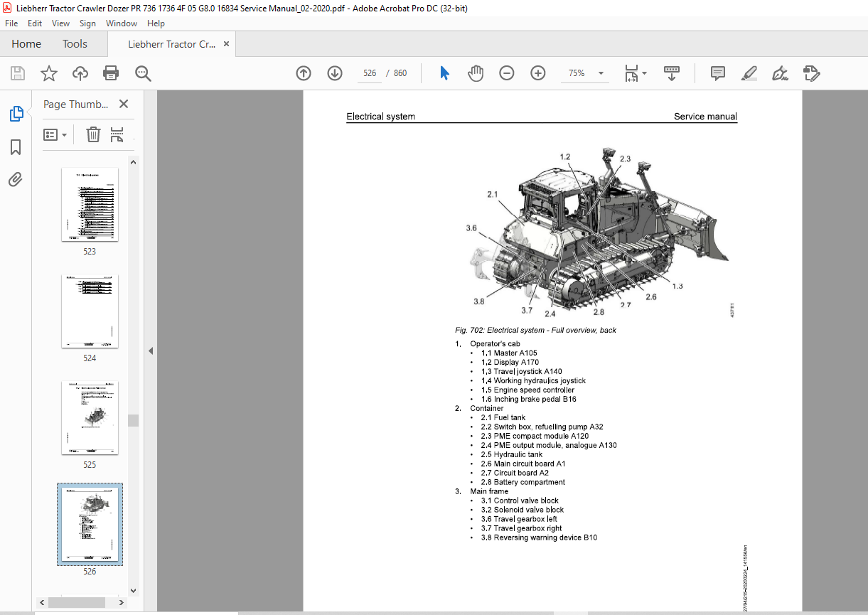Click the 'Service manual' header text

coord(705,117)
